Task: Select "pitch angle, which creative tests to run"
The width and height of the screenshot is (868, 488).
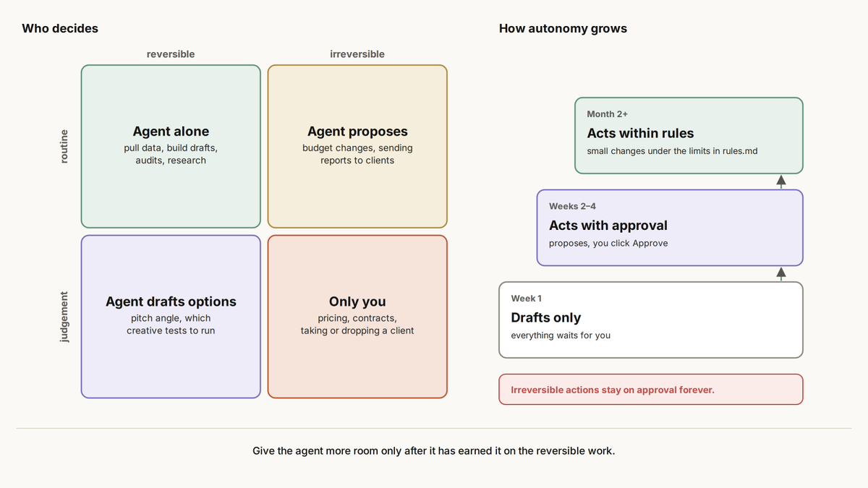Action: (171, 325)
